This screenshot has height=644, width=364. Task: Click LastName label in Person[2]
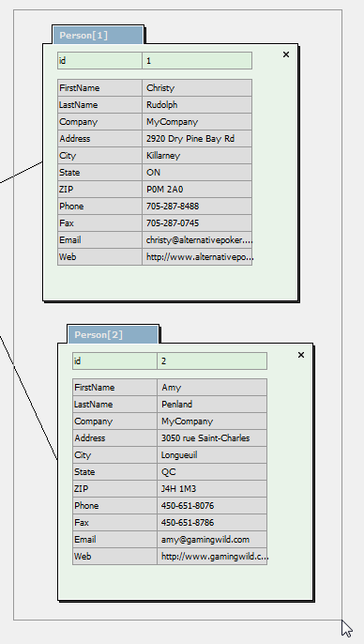(x=114, y=404)
